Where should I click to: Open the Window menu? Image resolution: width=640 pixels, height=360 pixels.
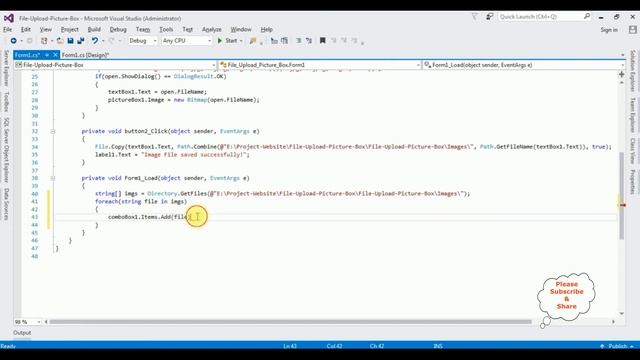tap(241, 29)
